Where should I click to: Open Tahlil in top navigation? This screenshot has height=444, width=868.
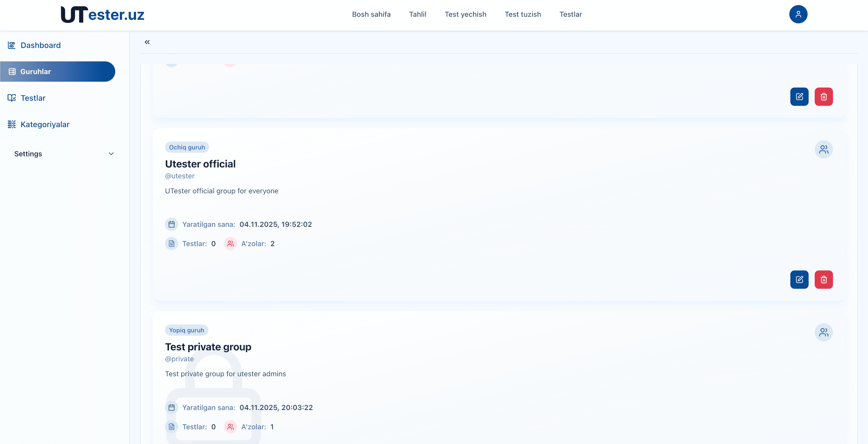[x=418, y=14]
